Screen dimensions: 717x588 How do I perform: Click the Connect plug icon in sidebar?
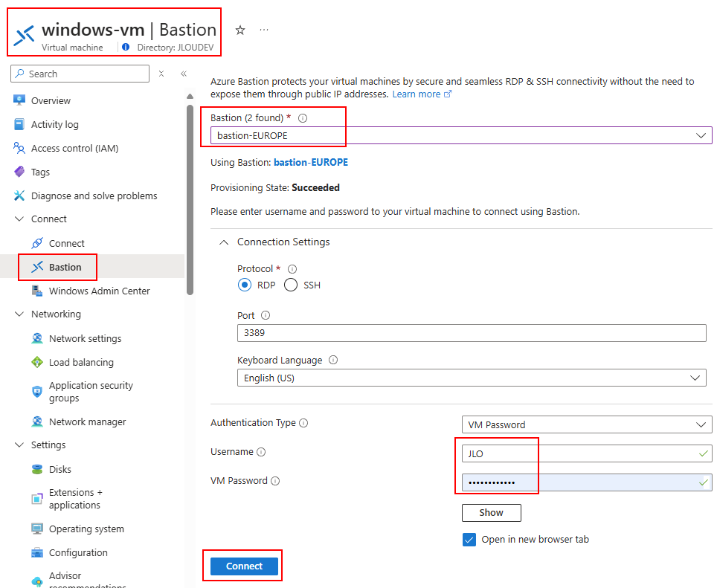click(x=37, y=243)
